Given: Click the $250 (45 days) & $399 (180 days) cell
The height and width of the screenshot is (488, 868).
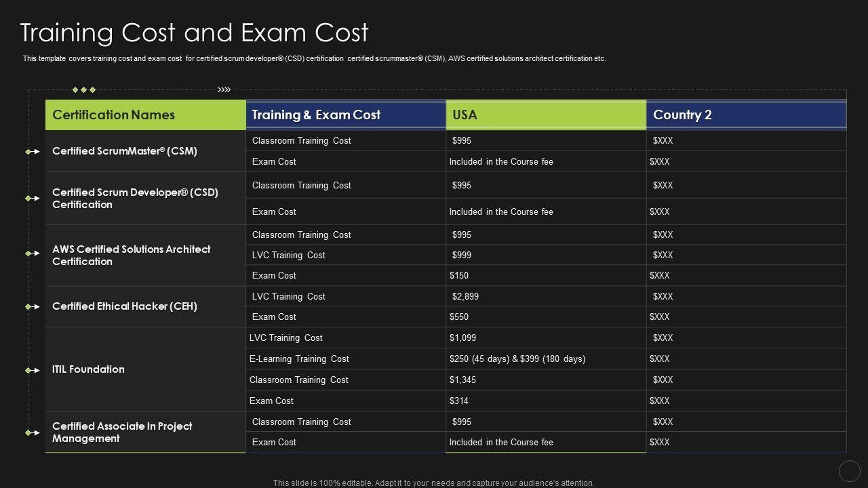Looking at the screenshot, I should (x=517, y=359).
